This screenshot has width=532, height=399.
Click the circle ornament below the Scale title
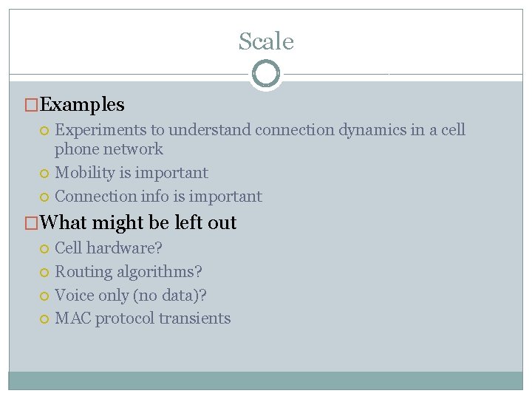pos(266,74)
